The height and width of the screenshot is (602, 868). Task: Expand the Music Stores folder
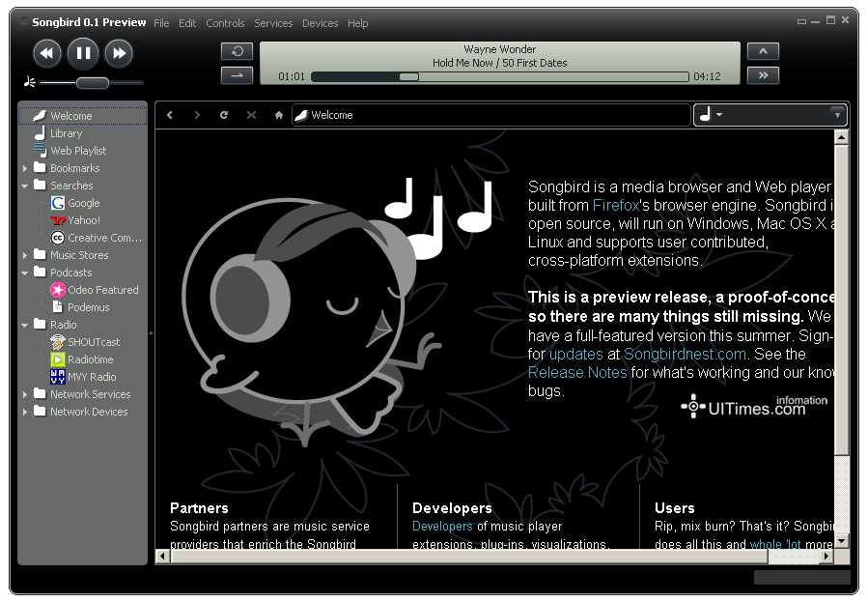[x=25, y=255]
